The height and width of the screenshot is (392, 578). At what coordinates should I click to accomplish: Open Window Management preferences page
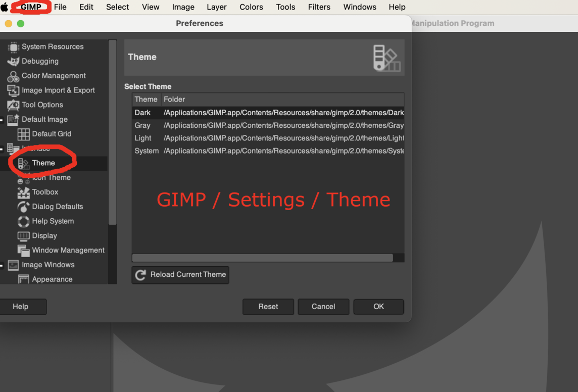68,250
